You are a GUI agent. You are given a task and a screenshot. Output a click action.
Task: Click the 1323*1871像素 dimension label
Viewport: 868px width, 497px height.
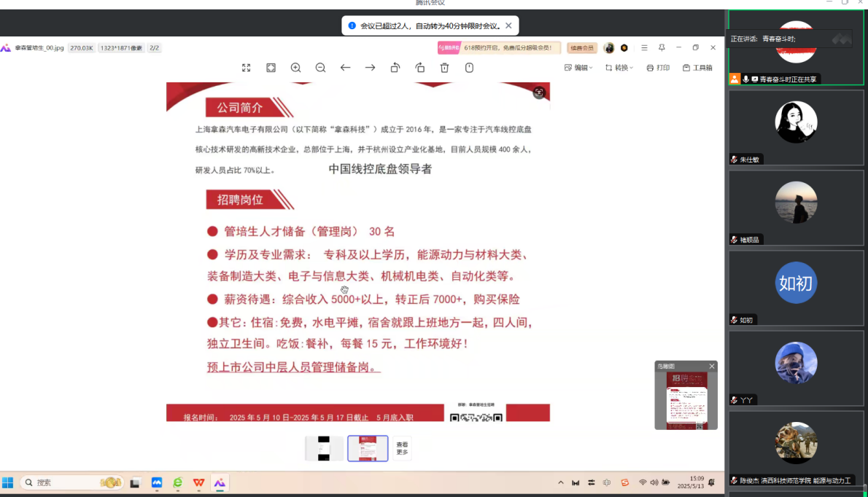click(121, 48)
